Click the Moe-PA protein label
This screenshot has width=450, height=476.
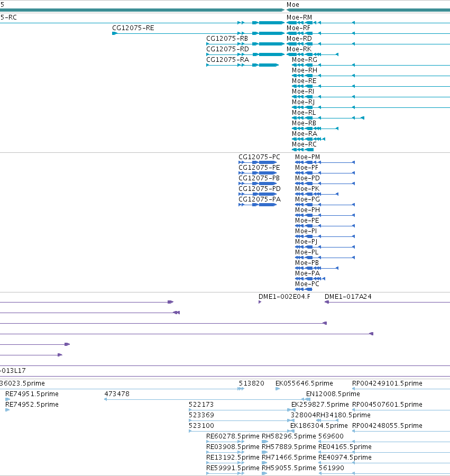[x=307, y=273]
